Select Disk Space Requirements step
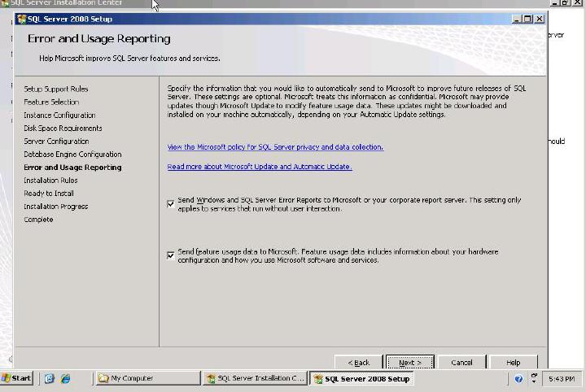The height and width of the screenshot is (392, 586). [x=63, y=128]
